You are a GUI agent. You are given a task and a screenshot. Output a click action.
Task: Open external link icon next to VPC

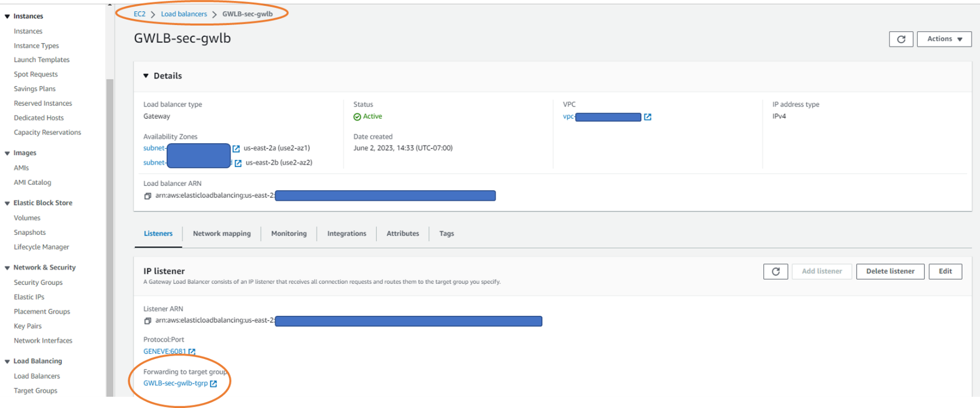click(x=647, y=117)
